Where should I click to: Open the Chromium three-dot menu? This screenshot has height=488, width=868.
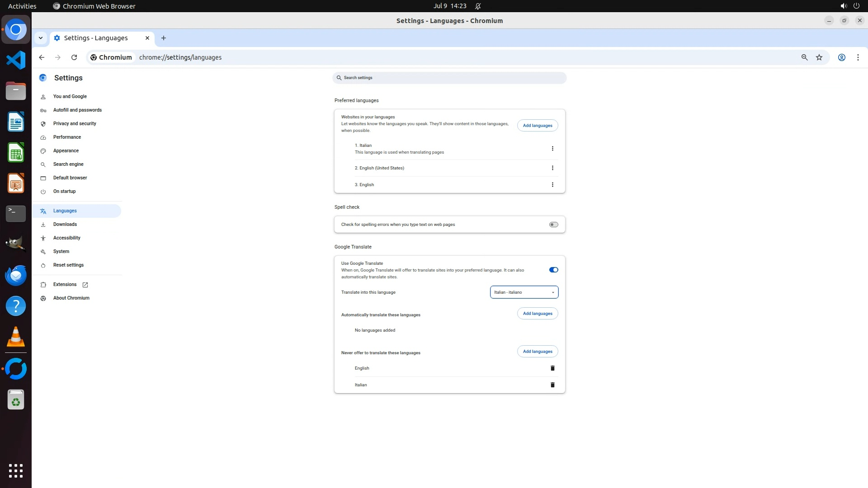click(x=858, y=57)
